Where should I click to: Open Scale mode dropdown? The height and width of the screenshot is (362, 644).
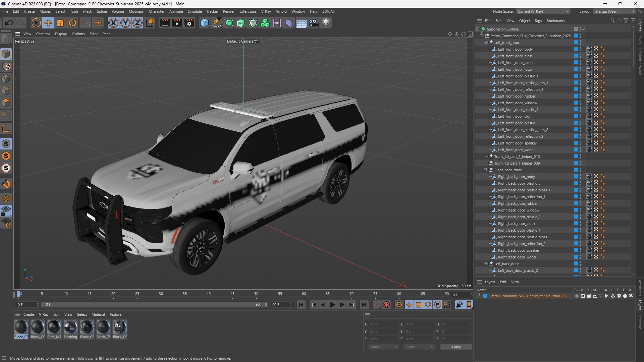pyautogui.click(x=420, y=347)
